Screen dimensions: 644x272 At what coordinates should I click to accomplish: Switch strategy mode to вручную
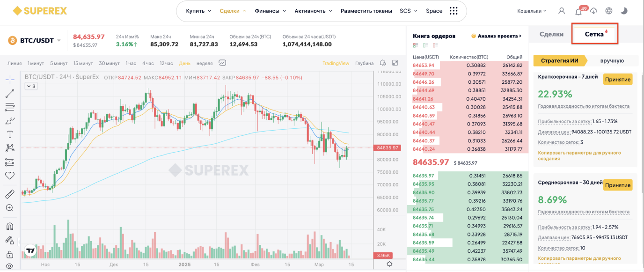click(x=612, y=60)
